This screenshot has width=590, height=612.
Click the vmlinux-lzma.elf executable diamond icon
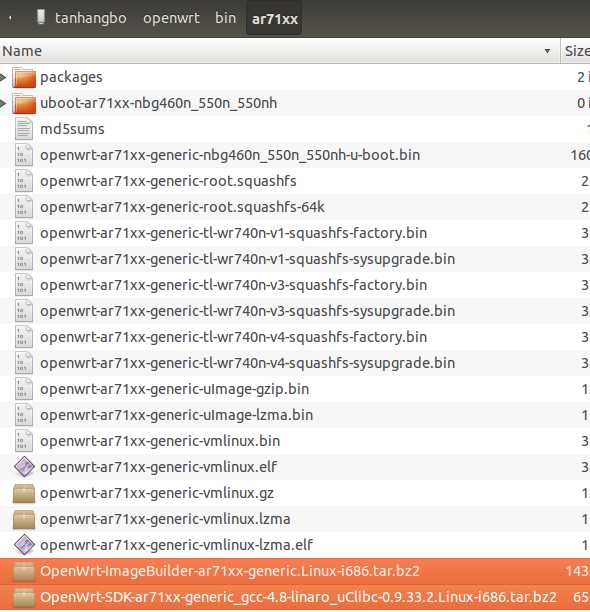(x=24, y=545)
